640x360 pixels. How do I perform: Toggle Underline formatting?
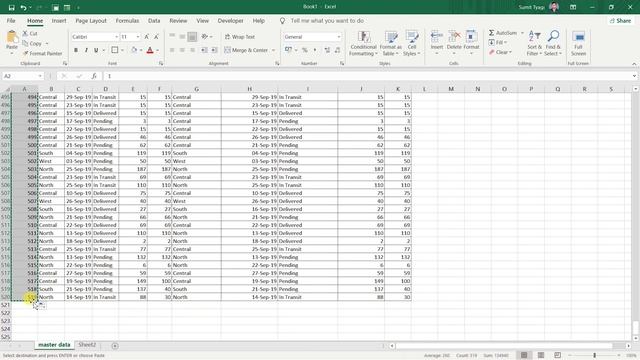click(x=96, y=50)
